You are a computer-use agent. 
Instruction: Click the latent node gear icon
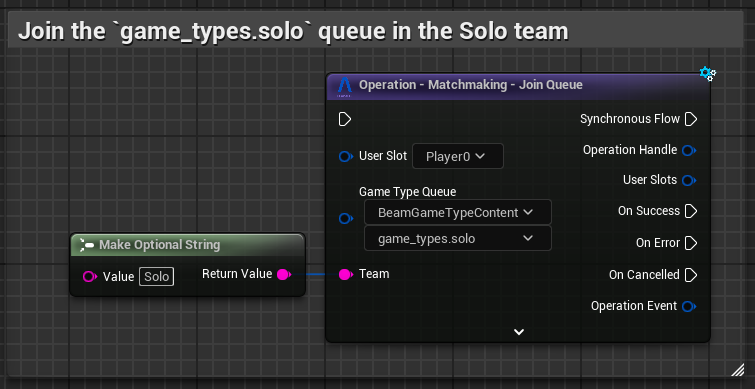[708, 74]
